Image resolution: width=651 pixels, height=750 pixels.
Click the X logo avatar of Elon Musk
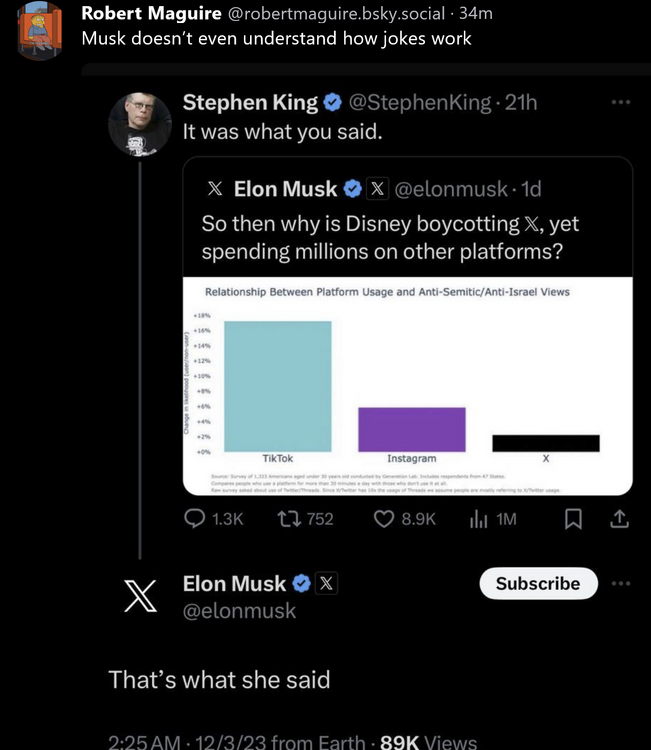(x=139, y=596)
